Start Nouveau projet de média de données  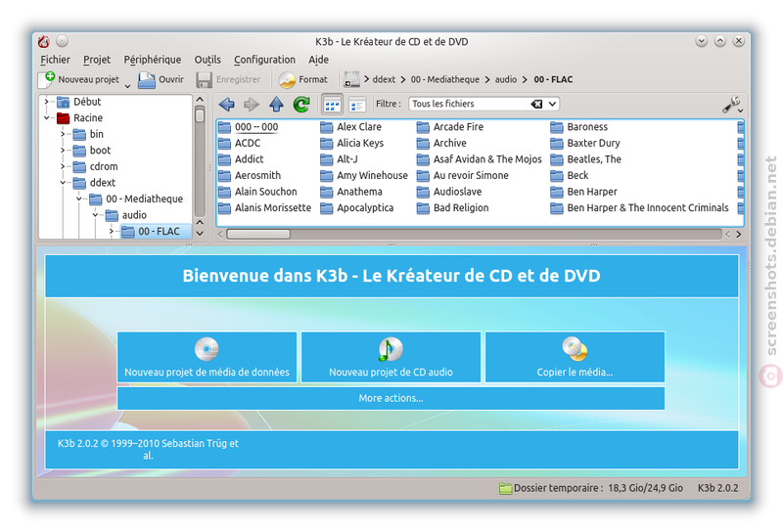click(207, 357)
